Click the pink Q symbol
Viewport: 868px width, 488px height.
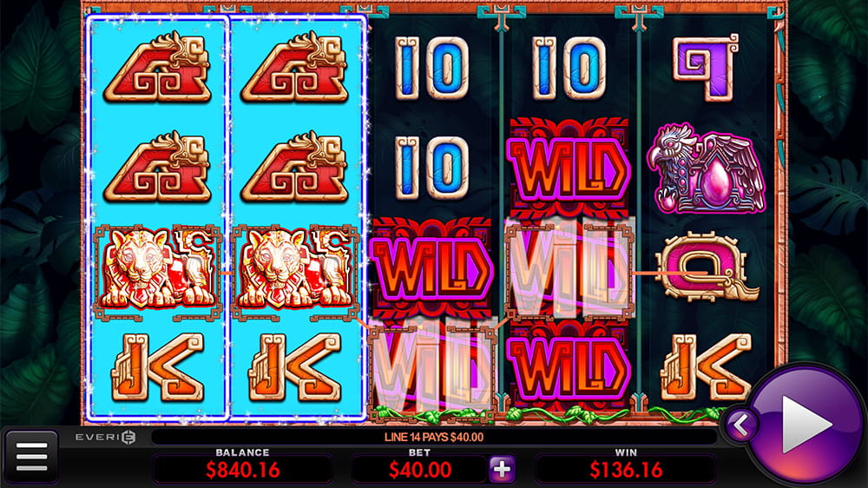(x=706, y=268)
